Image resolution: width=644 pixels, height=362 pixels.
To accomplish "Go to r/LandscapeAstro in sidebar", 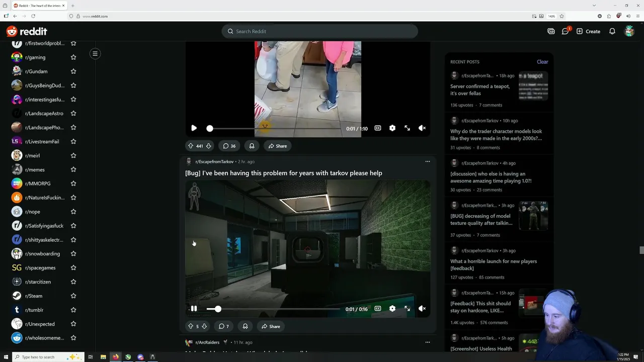I will point(44,114).
